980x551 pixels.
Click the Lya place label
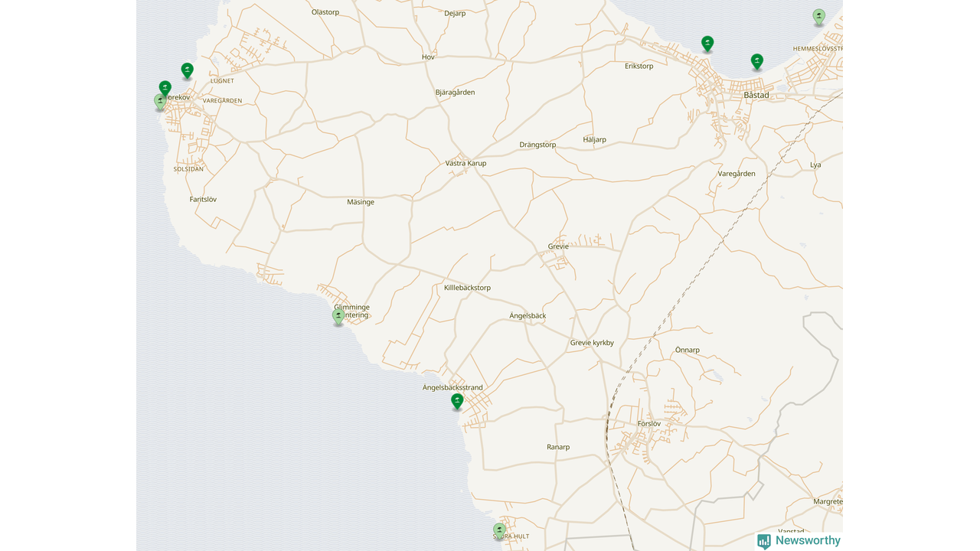tap(815, 165)
